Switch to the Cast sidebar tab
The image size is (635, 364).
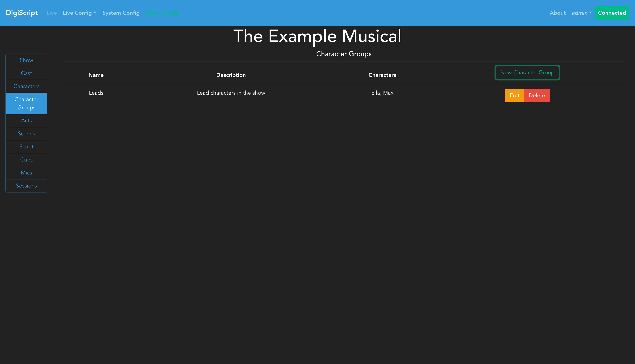(x=26, y=73)
